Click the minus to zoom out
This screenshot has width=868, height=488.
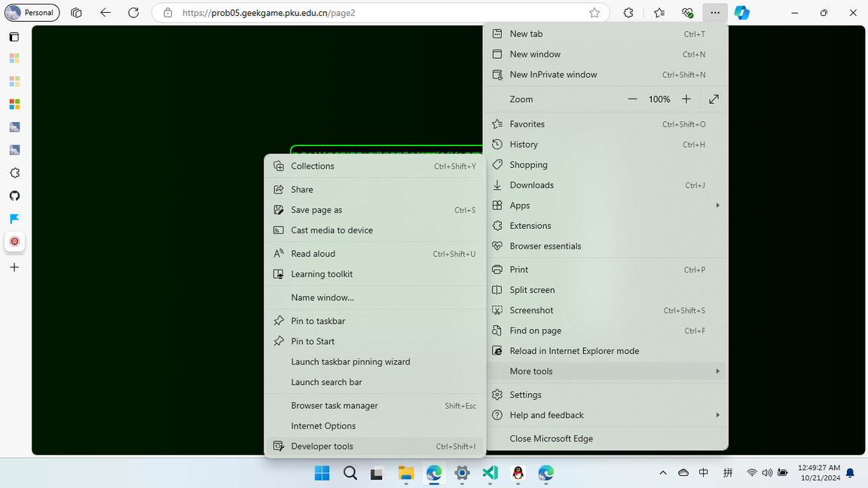point(632,99)
